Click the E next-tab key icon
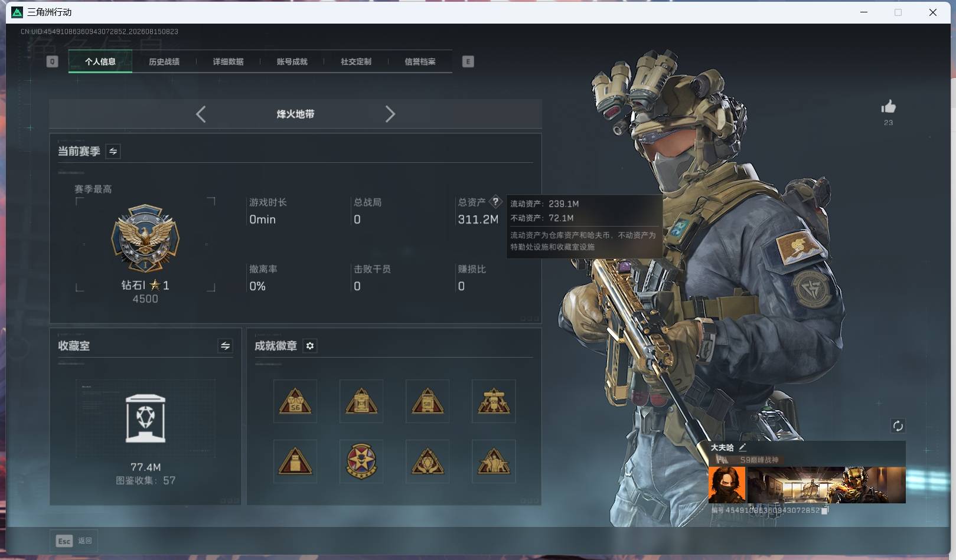The width and height of the screenshot is (956, 560). point(468,61)
